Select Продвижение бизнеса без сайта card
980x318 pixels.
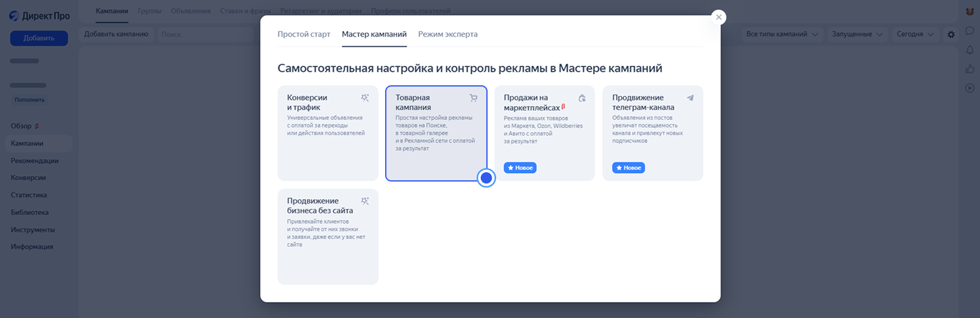(328, 236)
